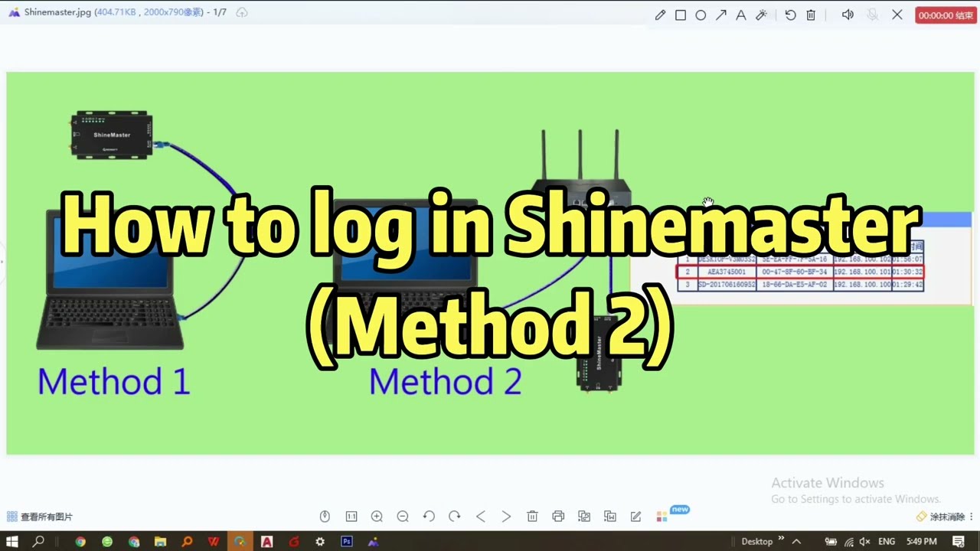
Task: Click the cloud upload icon beside 1/7
Action: pos(242,12)
